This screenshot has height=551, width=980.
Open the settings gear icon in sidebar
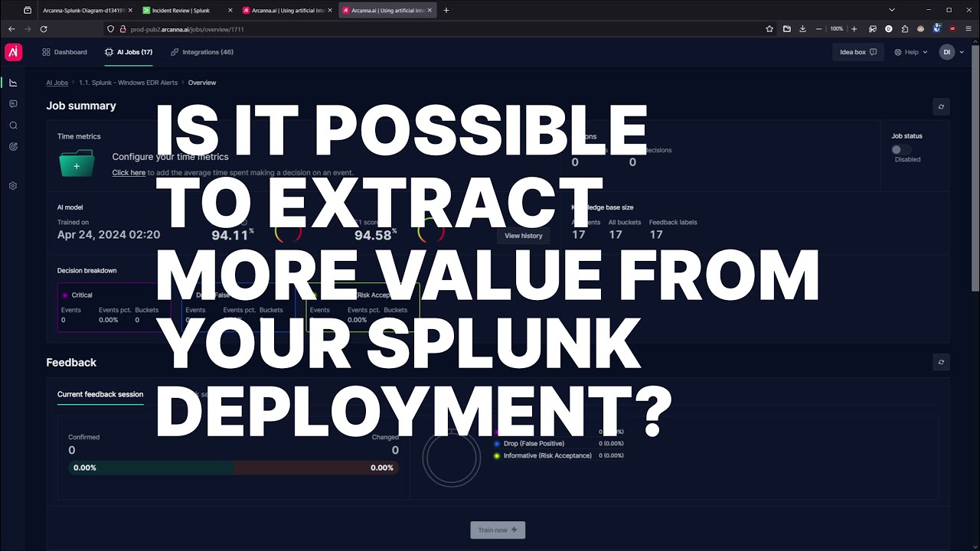pyautogui.click(x=13, y=186)
